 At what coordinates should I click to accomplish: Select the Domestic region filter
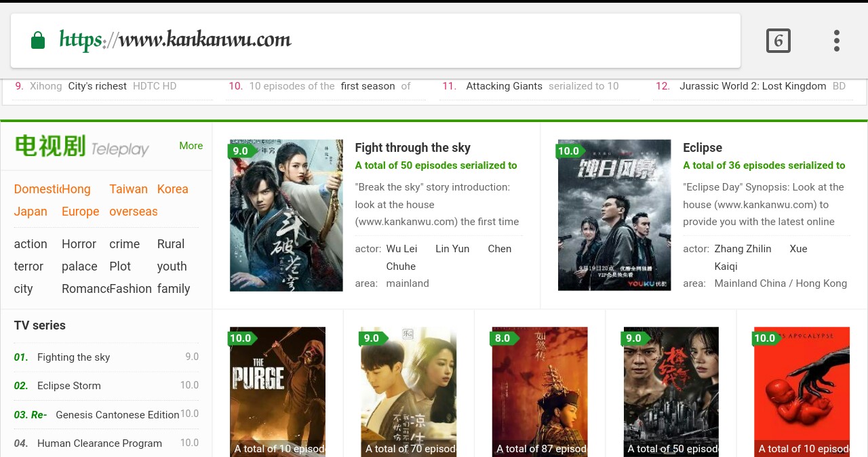tap(38, 189)
